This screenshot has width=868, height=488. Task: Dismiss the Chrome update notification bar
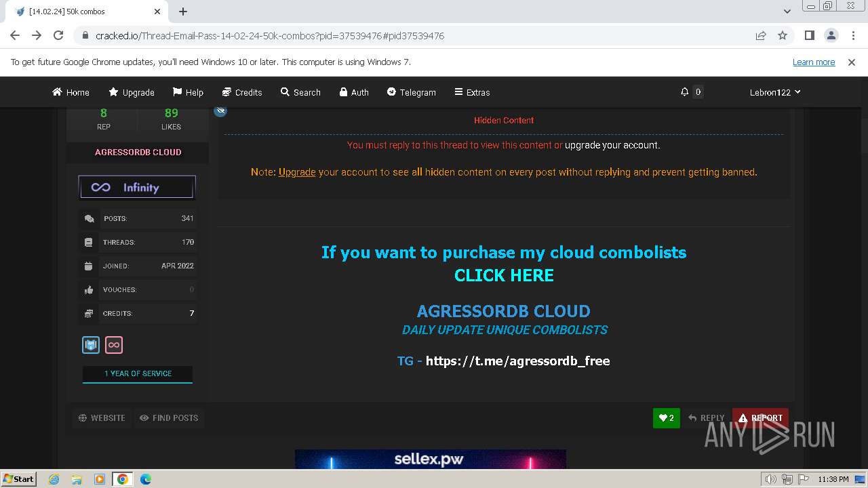pos(852,62)
